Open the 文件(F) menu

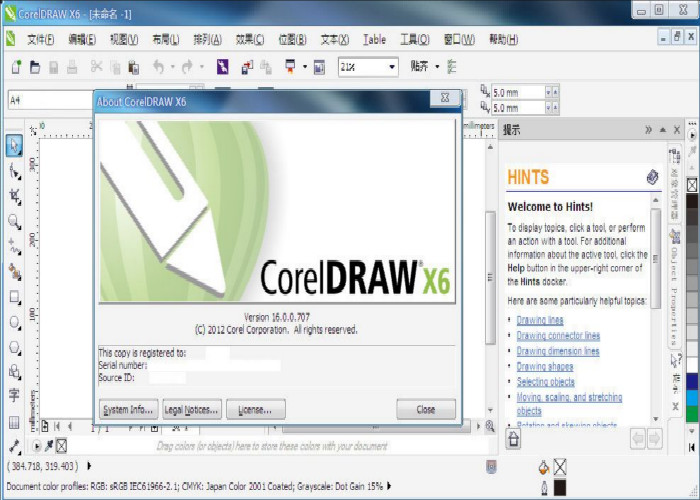40,40
